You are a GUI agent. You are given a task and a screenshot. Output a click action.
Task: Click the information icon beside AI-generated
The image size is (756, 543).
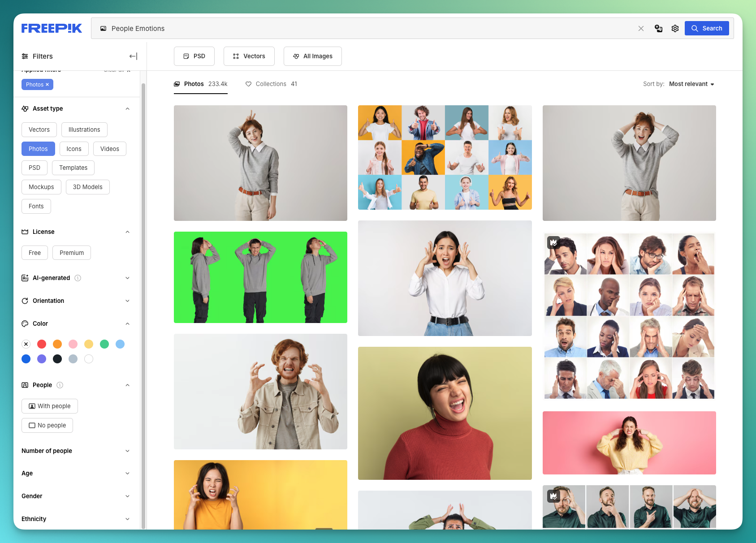pyautogui.click(x=78, y=278)
